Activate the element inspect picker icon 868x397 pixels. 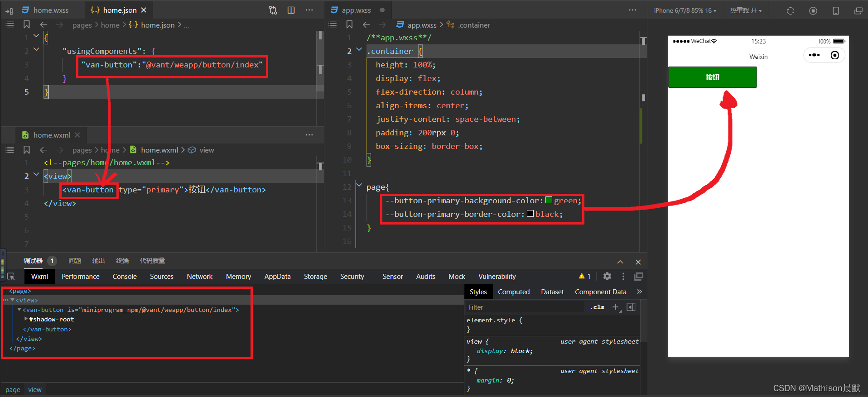(11, 276)
